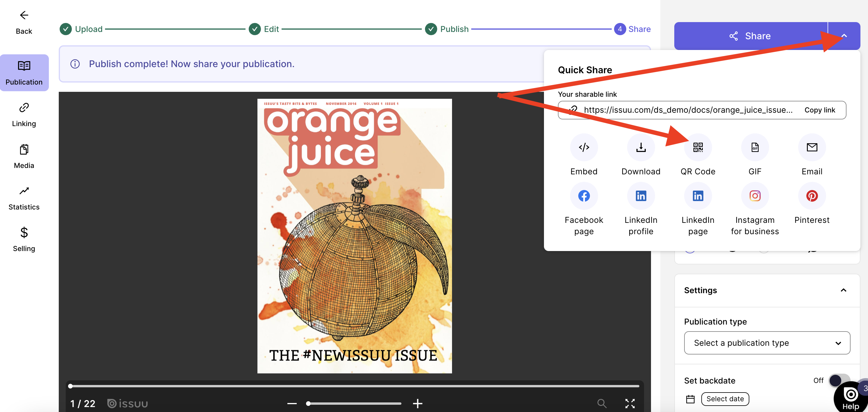Collapse the Settings section

(844, 290)
